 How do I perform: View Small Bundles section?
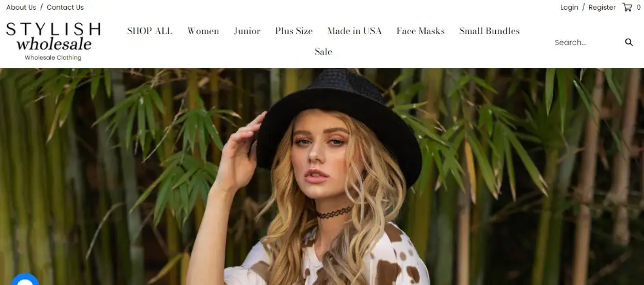(x=489, y=31)
